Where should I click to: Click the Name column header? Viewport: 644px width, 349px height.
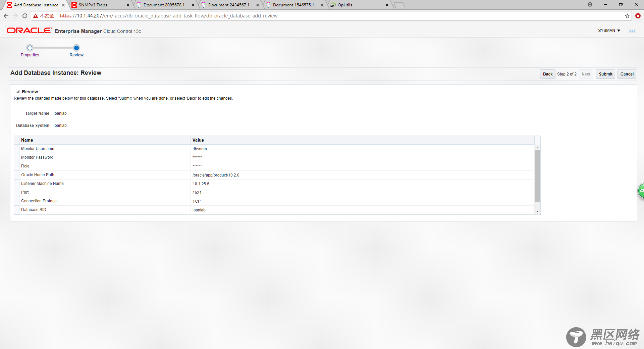[105, 140]
